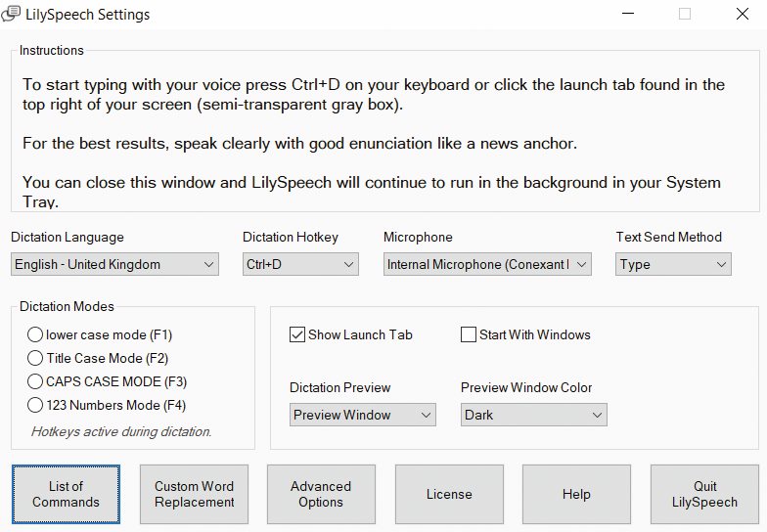
Task: Uncheck the Show Launch Tab checkbox
Action: (x=297, y=334)
